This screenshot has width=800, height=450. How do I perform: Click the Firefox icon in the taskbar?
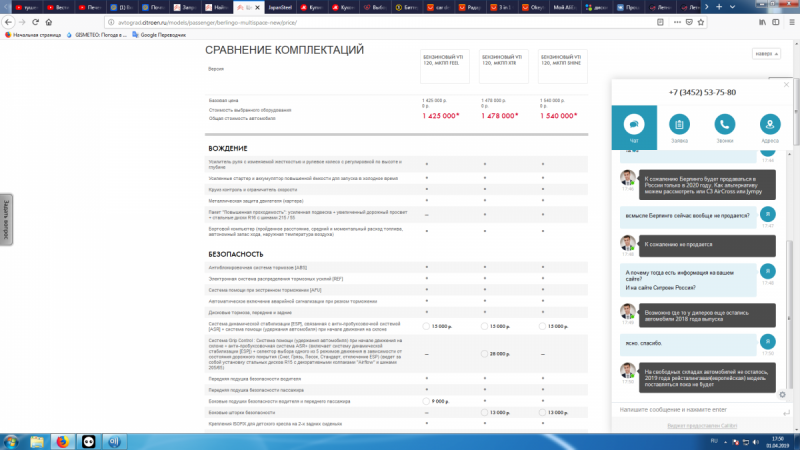[61, 440]
